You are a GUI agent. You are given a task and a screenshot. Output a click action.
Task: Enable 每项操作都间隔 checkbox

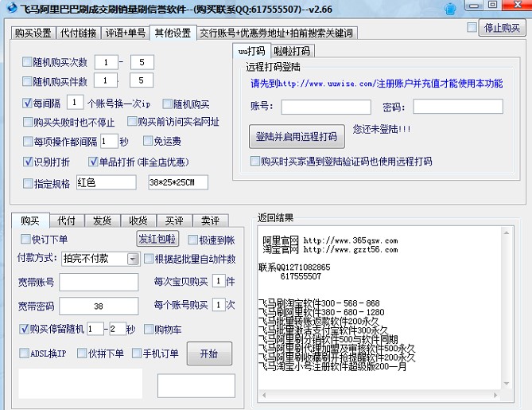click(28, 141)
